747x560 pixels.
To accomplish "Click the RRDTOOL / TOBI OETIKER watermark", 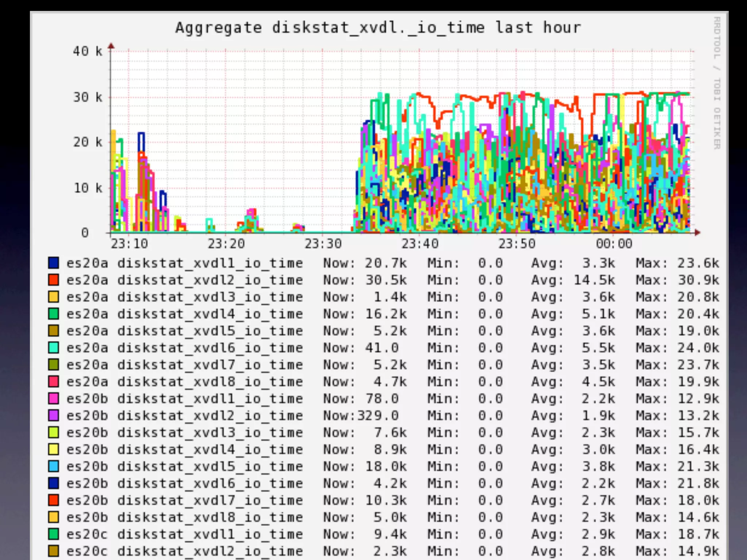I will [x=717, y=83].
